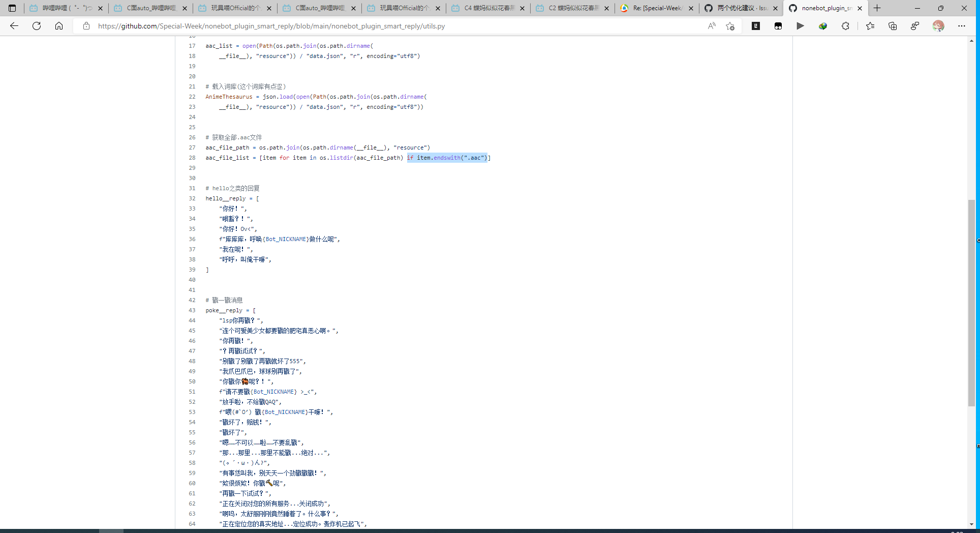Click the browser profile avatar
The height and width of the screenshot is (533, 980).
pyautogui.click(x=938, y=26)
